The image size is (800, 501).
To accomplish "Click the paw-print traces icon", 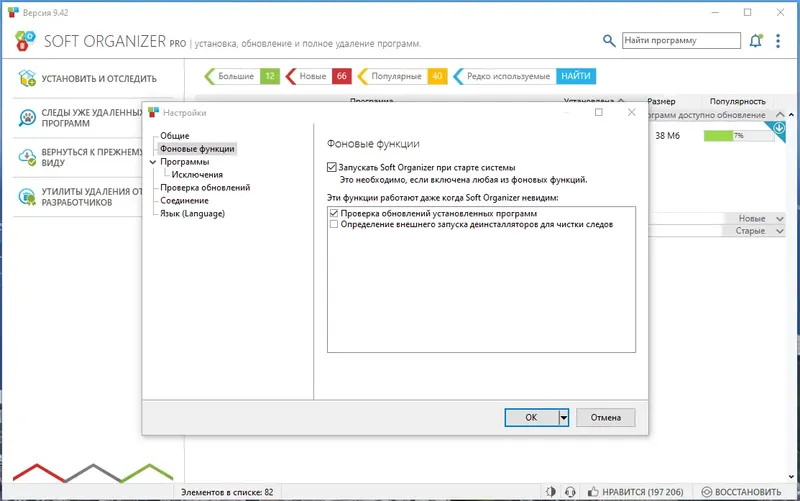I will point(27,117).
